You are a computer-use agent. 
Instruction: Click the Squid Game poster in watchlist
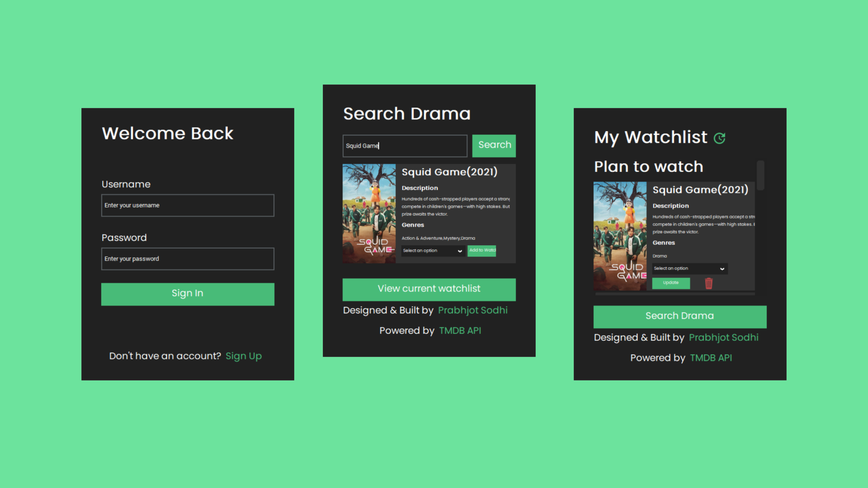pos(620,236)
